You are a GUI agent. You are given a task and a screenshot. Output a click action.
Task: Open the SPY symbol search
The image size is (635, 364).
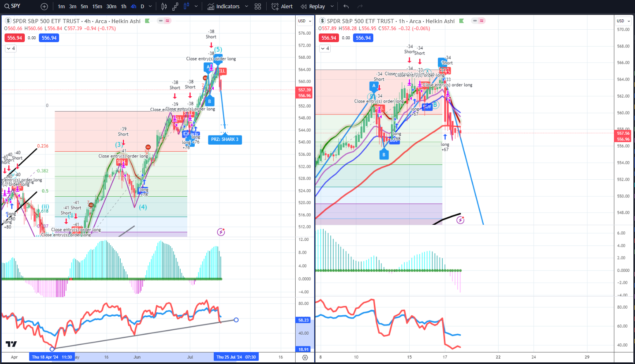pos(12,6)
